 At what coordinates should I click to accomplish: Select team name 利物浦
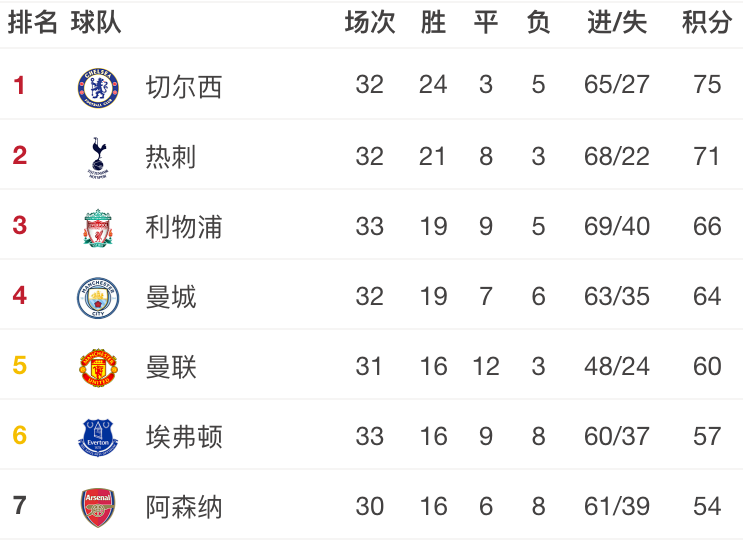tap(184, 226)
